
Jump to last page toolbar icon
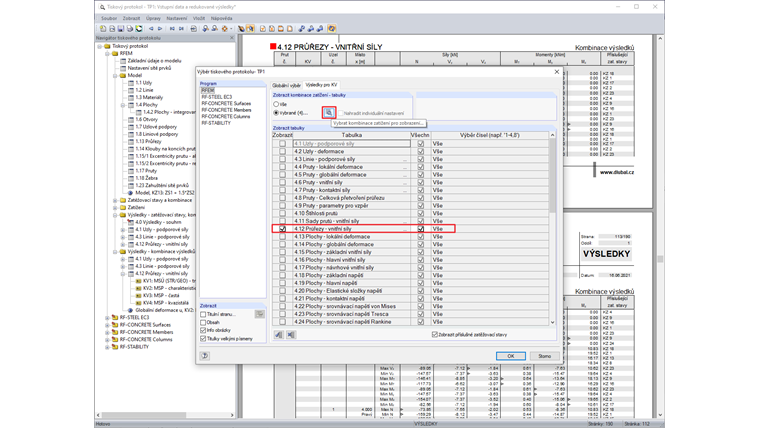coord(181,29)
